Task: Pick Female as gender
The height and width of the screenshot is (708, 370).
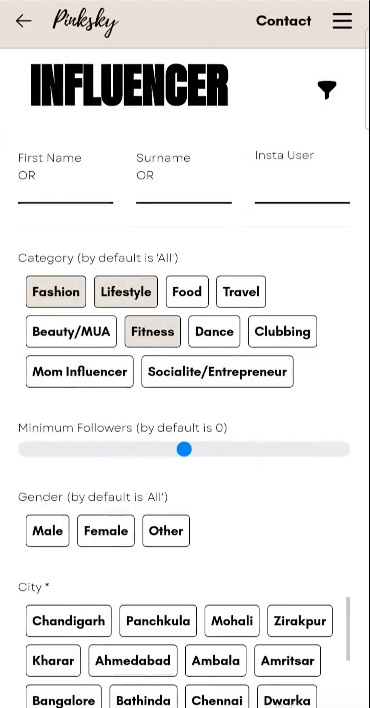Action: (106, 531)
